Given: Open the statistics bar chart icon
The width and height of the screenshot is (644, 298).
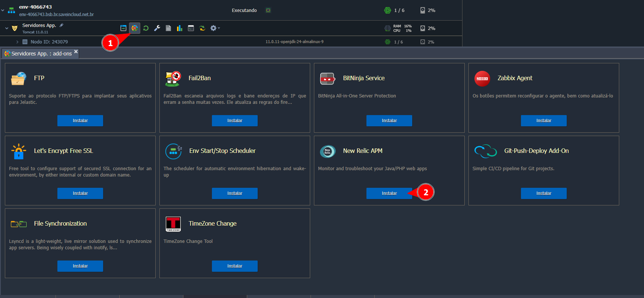Looking at the screenshot, I should (x=180, y=28).
